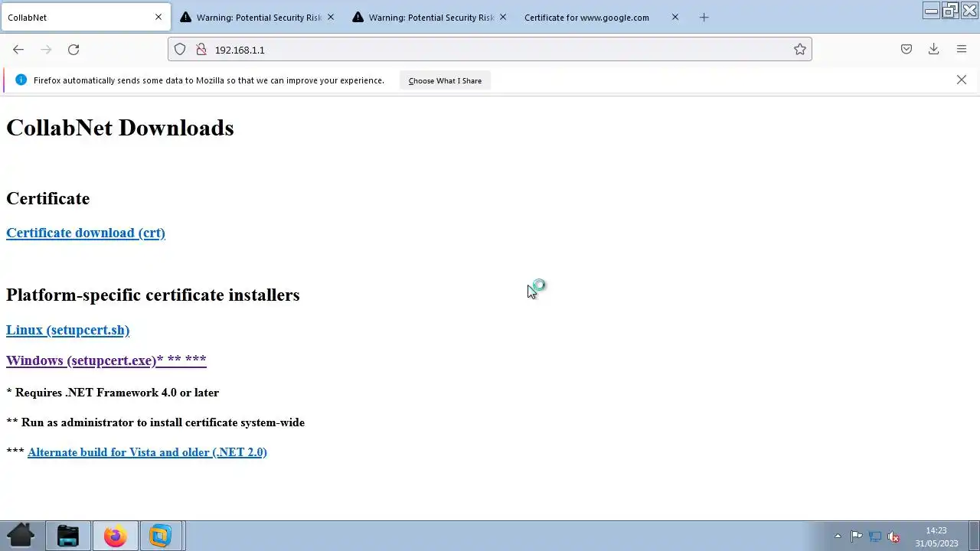Screen dimensions: 980x551
Task: Close the Certificate for www.google.com tab
Action: 675,17
